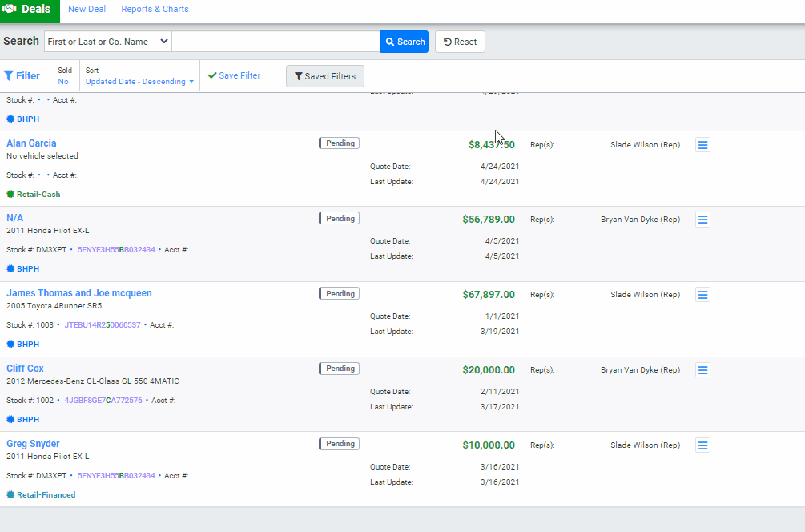Click the Search magnifier icon
The image size is (805, 532).
[x=390, y=42]
